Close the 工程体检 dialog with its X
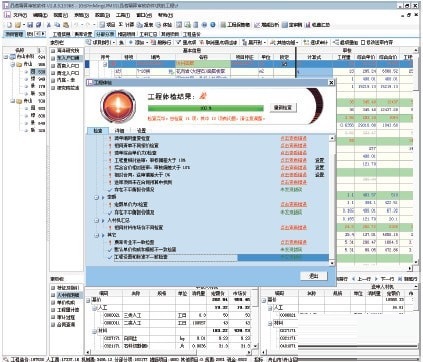423x362 pixels. 331,83
